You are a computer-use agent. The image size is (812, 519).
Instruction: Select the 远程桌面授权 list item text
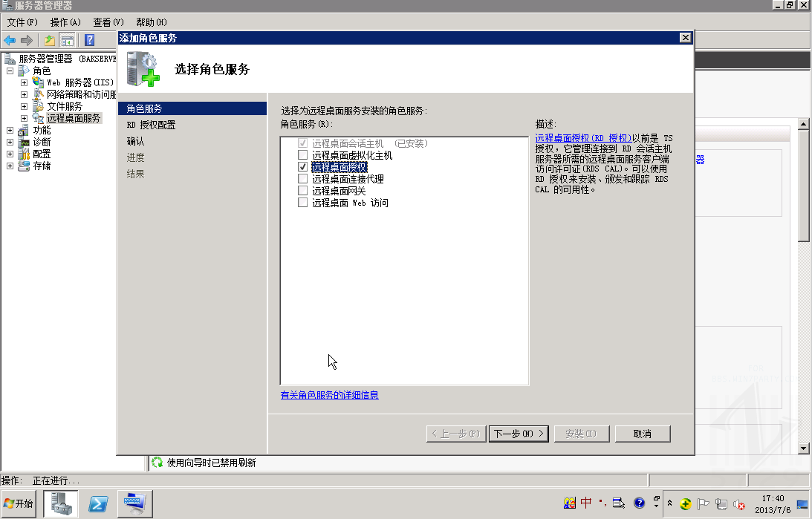(340, 167)
